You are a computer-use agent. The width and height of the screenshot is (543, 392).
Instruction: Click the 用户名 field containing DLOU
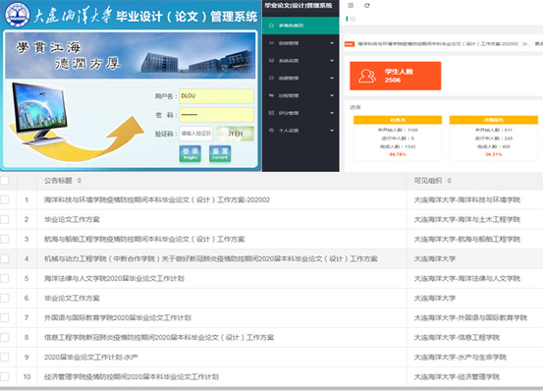point(216,96)
